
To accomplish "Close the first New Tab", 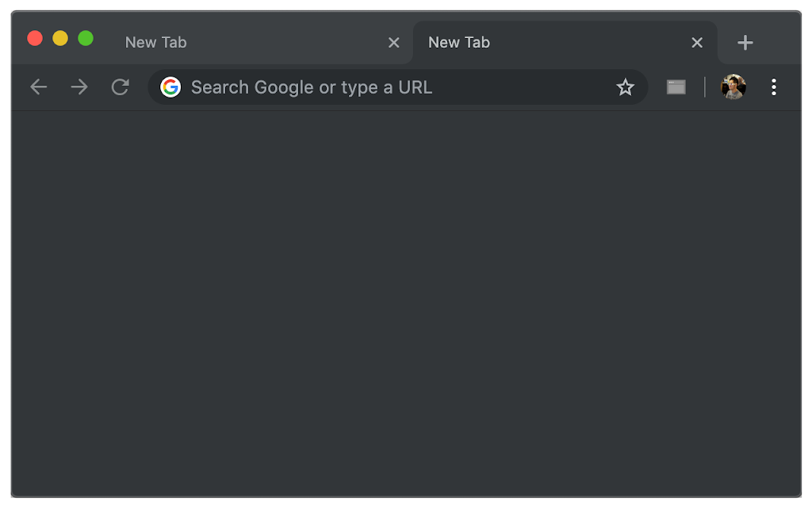I will pyautogui.click(x=394, y=43).
